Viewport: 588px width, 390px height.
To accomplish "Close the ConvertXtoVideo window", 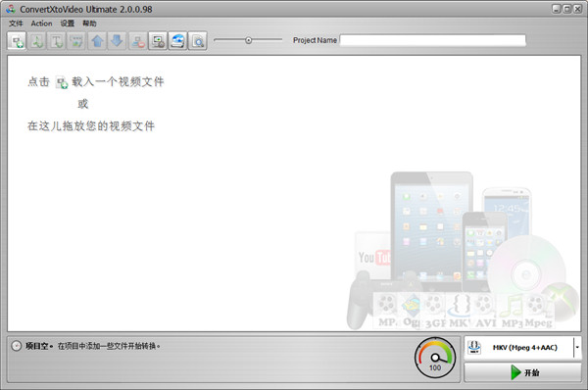I will click(578, 9).
